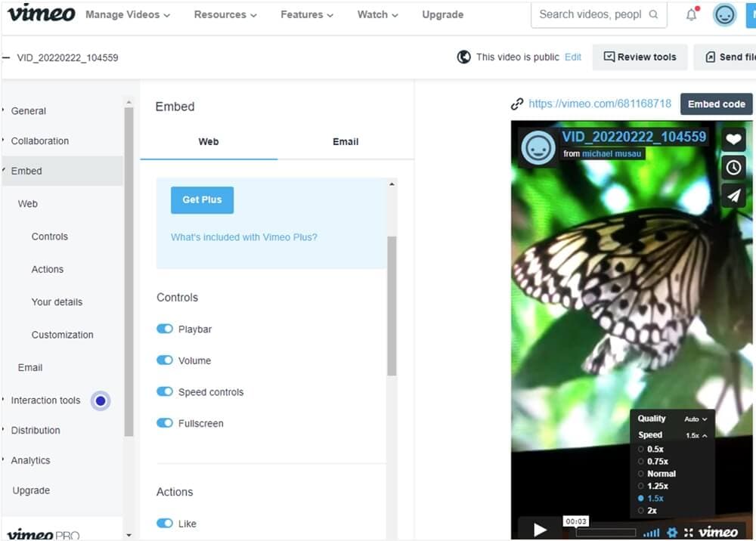Open player settings gear icon

point(672,533)
